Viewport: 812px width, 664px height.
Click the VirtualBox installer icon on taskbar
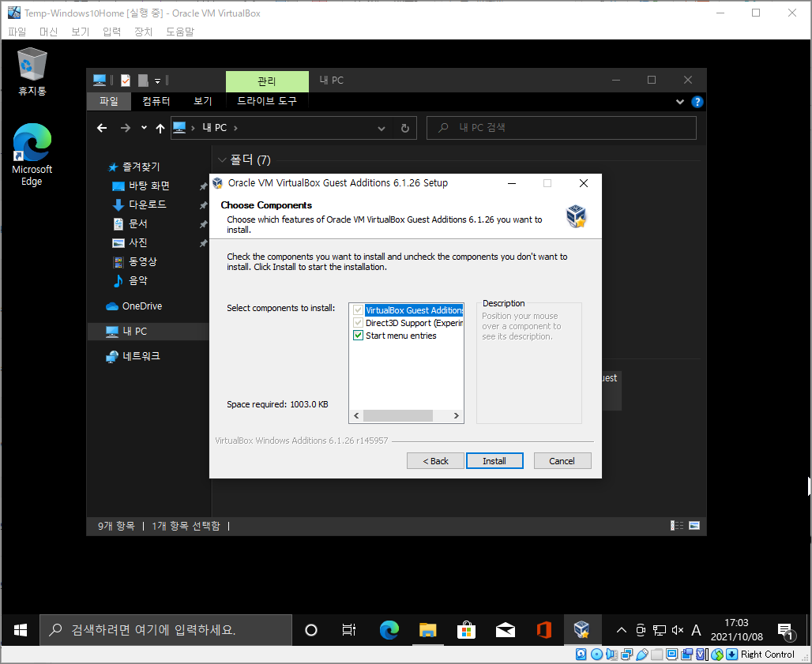pos(582,630)
